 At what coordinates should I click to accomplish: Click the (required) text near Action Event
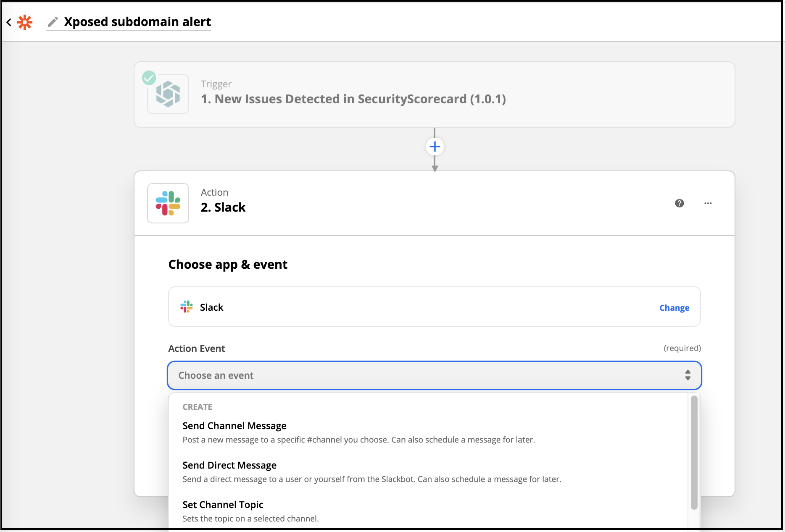(682, 348)
